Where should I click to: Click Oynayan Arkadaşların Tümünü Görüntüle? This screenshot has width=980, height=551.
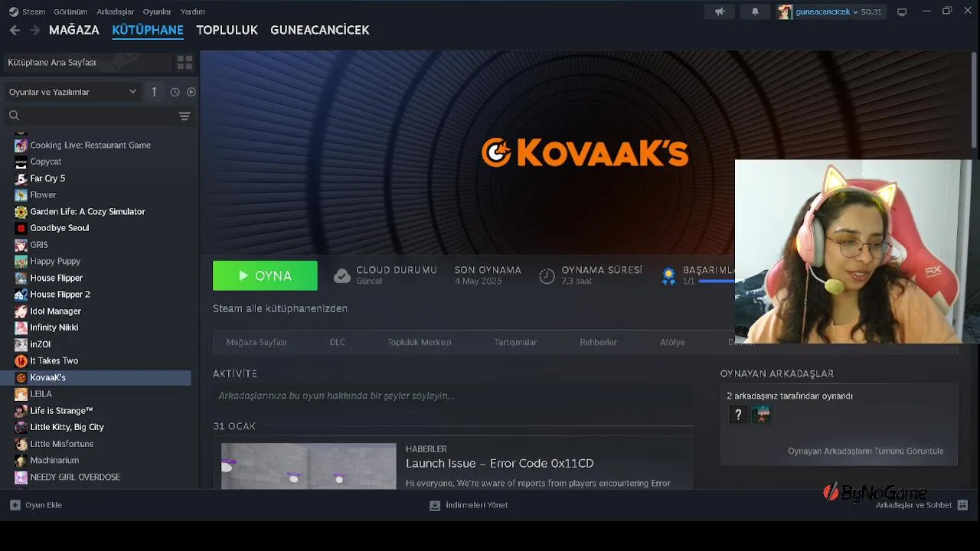coord(865,451)
